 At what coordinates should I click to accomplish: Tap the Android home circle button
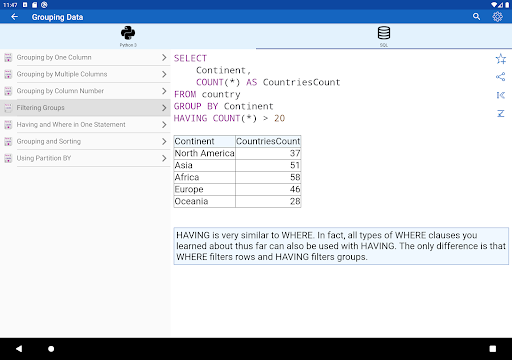51,349
